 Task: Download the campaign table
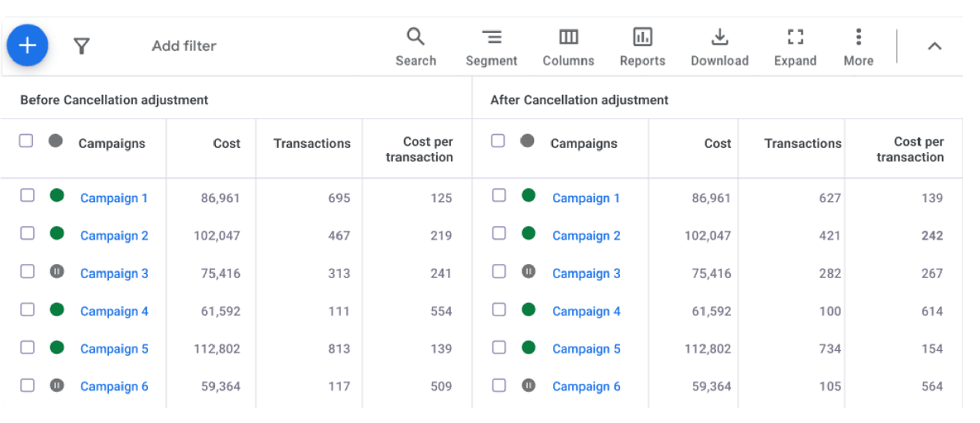719,46
